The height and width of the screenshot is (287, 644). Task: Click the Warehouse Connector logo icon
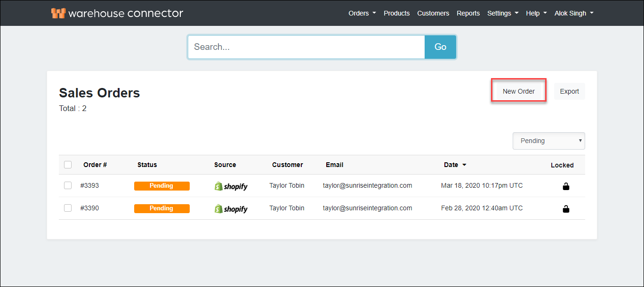(58, 13)
